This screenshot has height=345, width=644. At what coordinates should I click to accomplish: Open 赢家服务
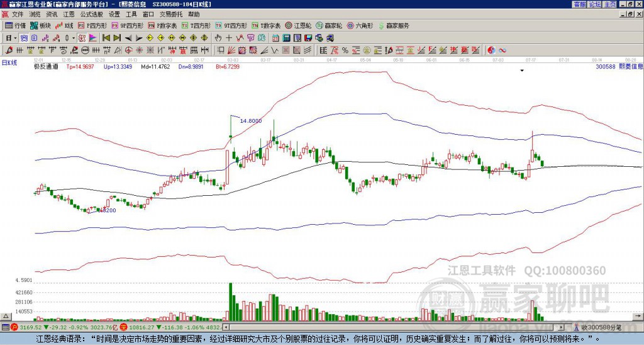coord(394,25)
